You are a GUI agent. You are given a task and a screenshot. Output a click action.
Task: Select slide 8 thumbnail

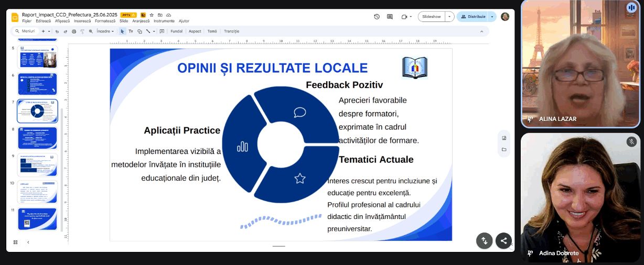[37, 138]
